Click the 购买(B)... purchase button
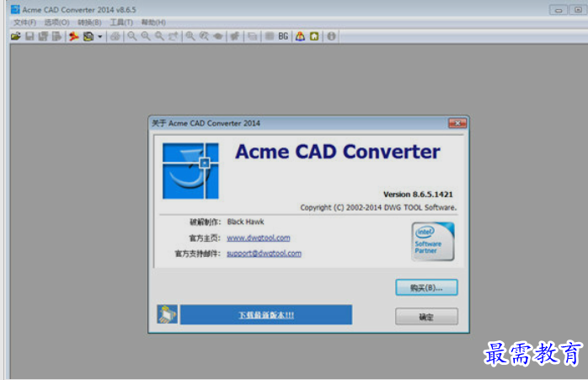The image size is (588, 380). tap(426, 287)
